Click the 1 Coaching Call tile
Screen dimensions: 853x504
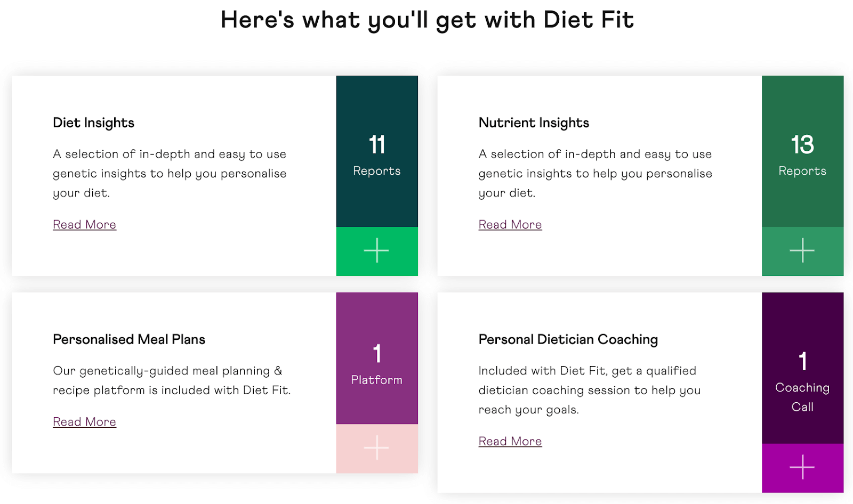(802, 368)
